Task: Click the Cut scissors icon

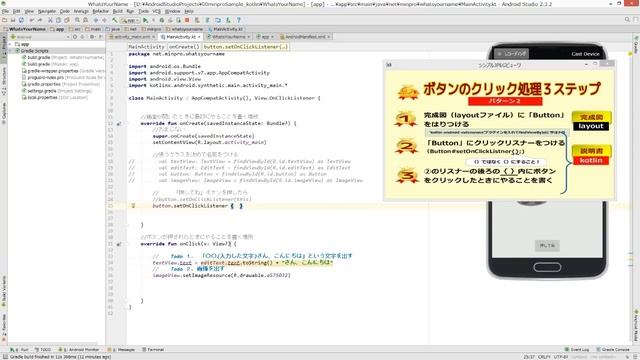Action: (x=50, y=20)
